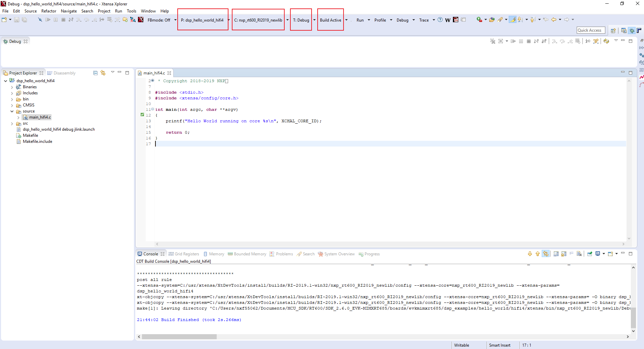Click the Run toolbar button
This screenshot has height=349, width=644.
click(360, 20)
